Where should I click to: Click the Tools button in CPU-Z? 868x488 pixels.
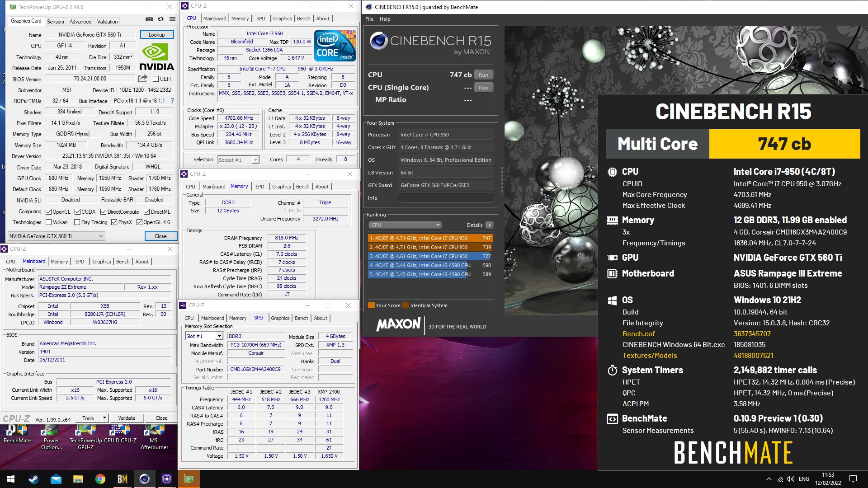click(x=88, y=418)
